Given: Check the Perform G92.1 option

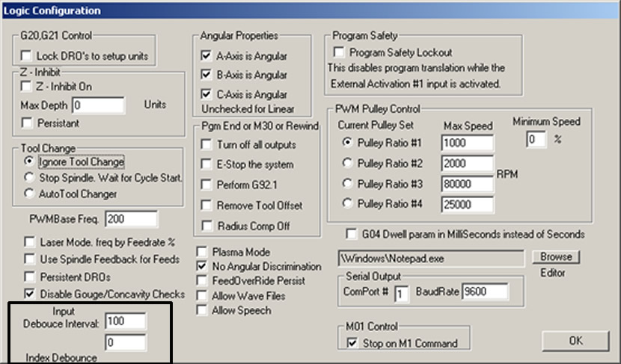Looking at the screenshot, I should [x=206, y=185].
